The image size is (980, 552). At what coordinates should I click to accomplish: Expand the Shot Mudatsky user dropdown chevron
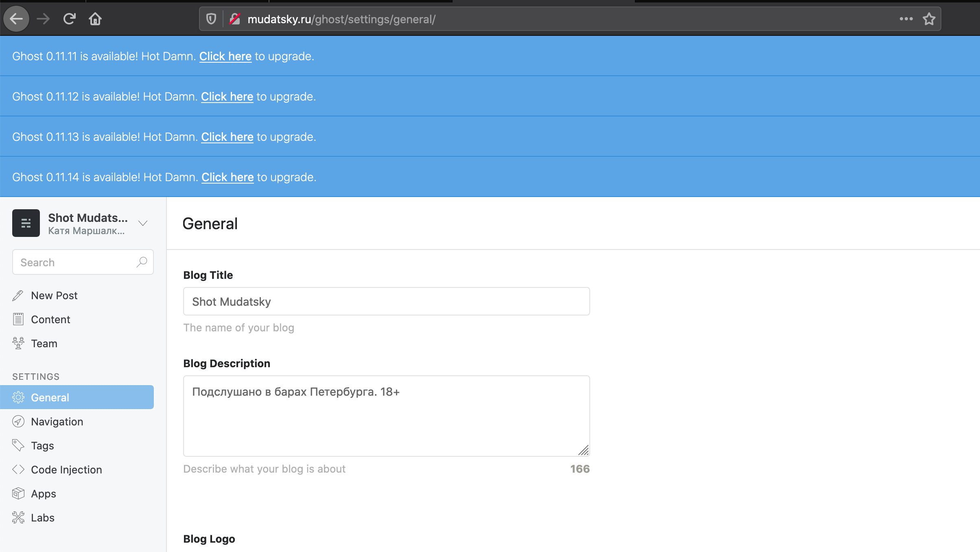(x=142, y=223)
